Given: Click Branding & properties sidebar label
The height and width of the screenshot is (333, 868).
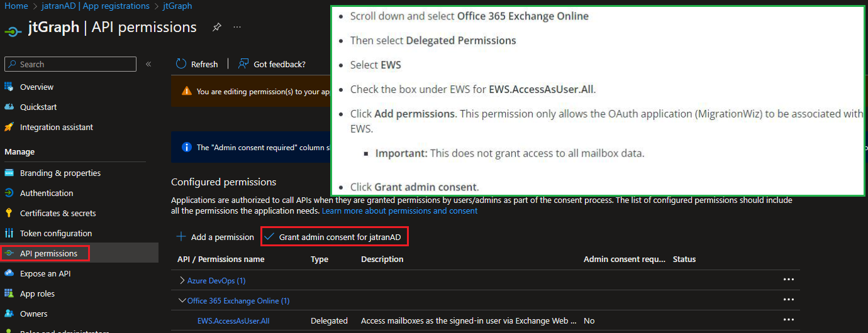Looking at the screenshot, I should [60, 173].
